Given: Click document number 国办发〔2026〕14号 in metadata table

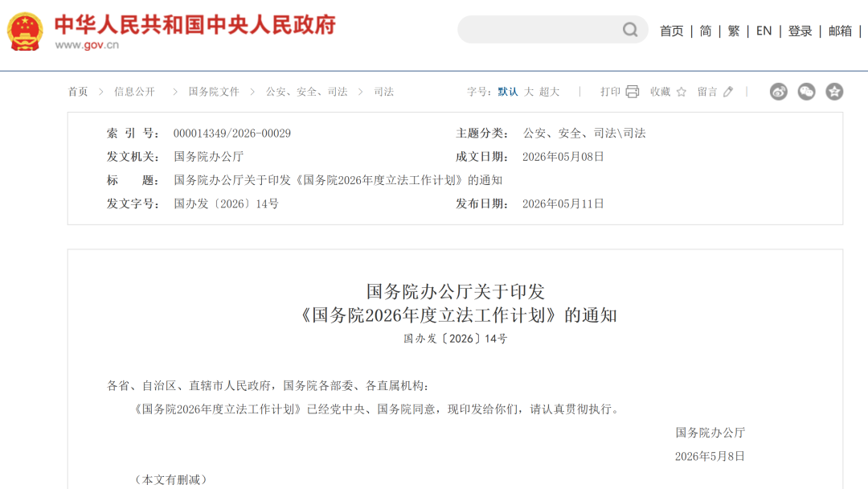Looking at the screenshot, I should pos(226,203).
